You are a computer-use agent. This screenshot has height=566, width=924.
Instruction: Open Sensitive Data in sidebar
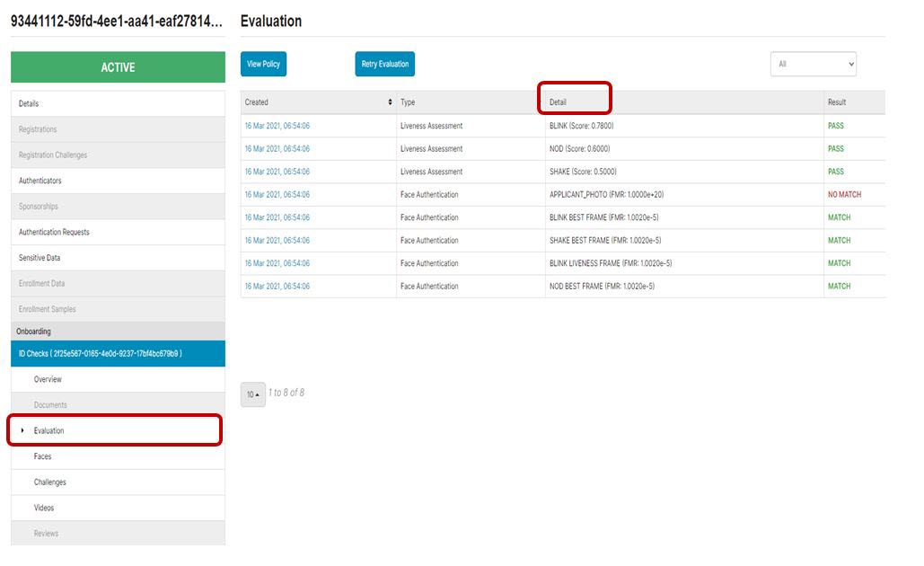(x=40, y=258)
